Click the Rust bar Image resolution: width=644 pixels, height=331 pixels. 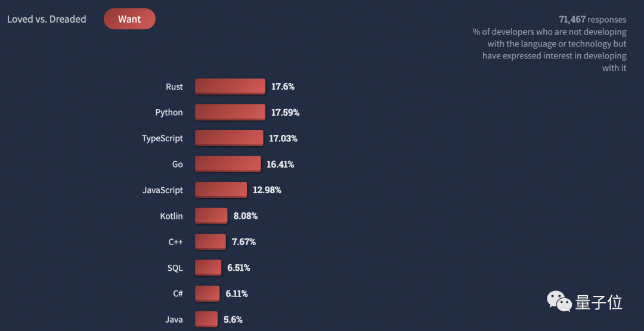(230, 86)
